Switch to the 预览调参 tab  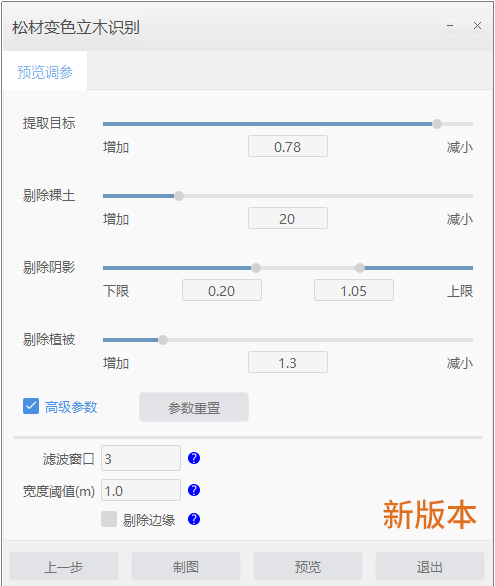pyautogui.click(x=45, y=72)
